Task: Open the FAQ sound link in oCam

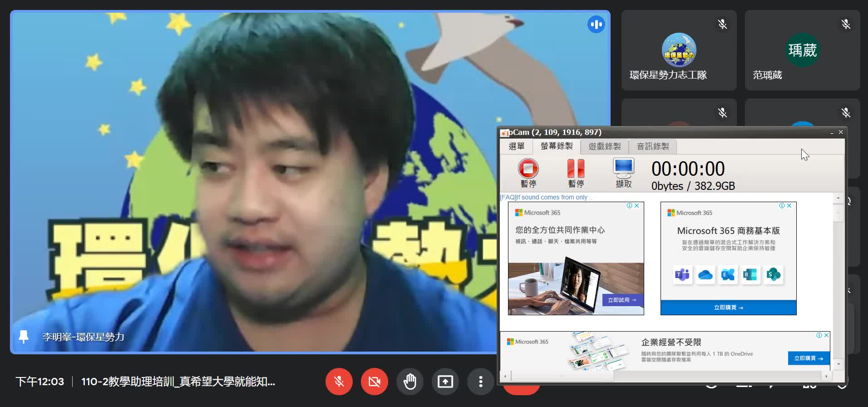Action: click(546, 197)
